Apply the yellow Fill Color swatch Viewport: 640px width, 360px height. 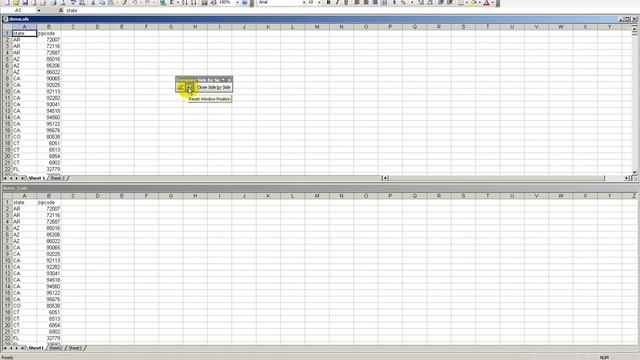pos(473,2)
